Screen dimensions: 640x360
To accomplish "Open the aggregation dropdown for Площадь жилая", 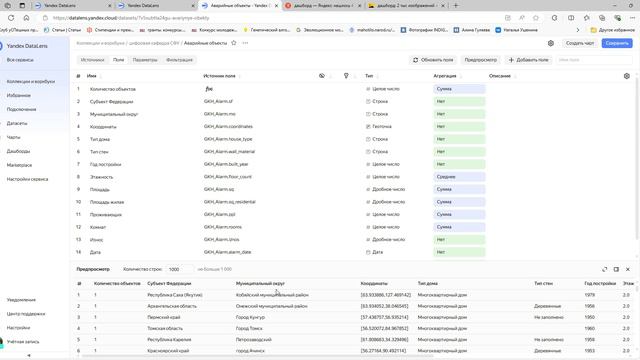I will 459,202.
